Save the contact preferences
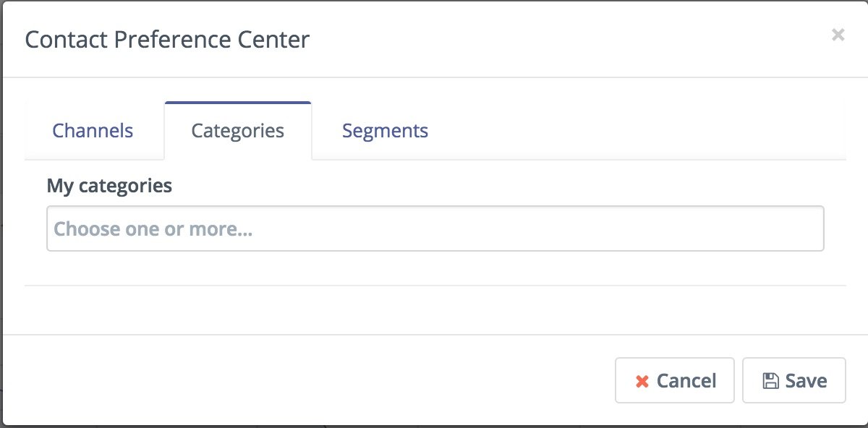Viewport: 868px width, 428px height. click(793, 380)
